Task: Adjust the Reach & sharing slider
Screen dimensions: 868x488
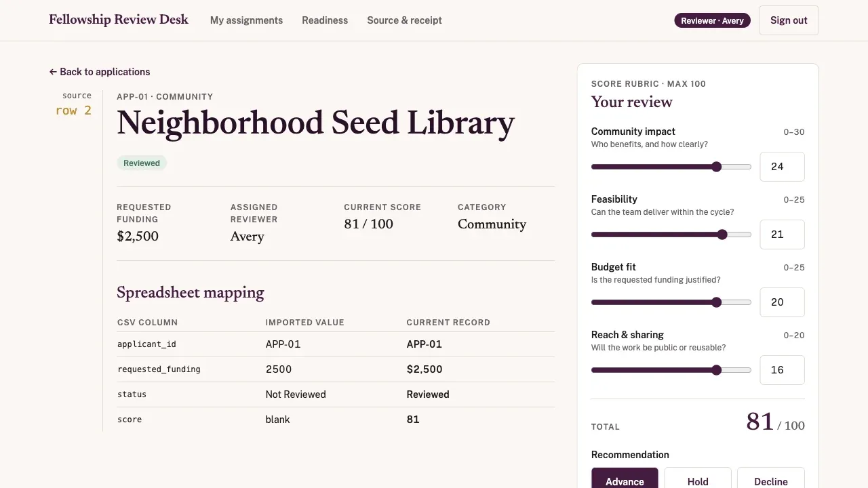Action: 671,370
